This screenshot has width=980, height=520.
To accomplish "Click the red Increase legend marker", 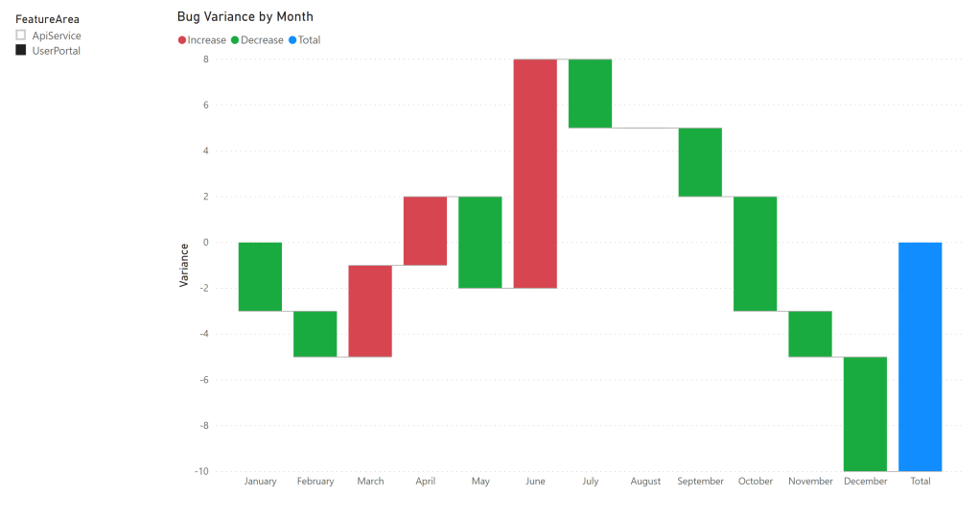I will click(x=182, y=40).
